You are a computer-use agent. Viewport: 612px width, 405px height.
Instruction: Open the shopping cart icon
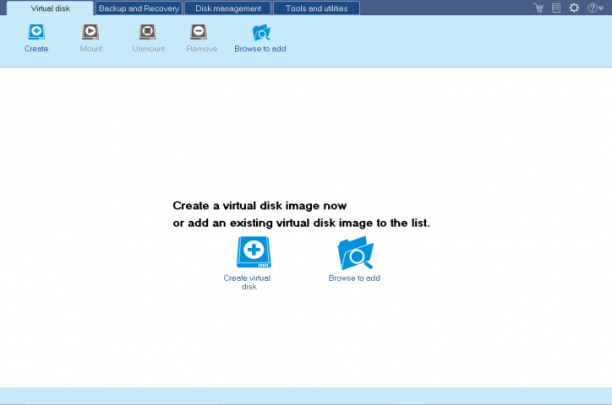pyautogui.click(x=539, y=8)
